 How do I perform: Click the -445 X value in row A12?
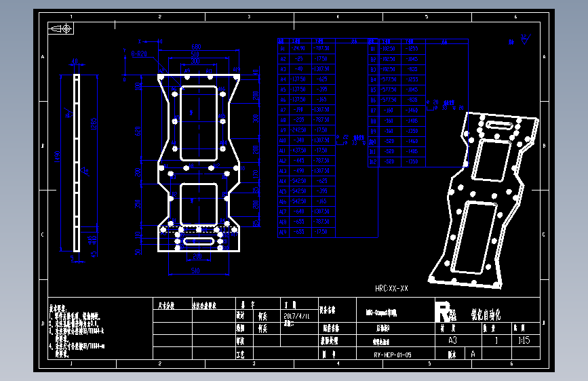coord(299,161)
